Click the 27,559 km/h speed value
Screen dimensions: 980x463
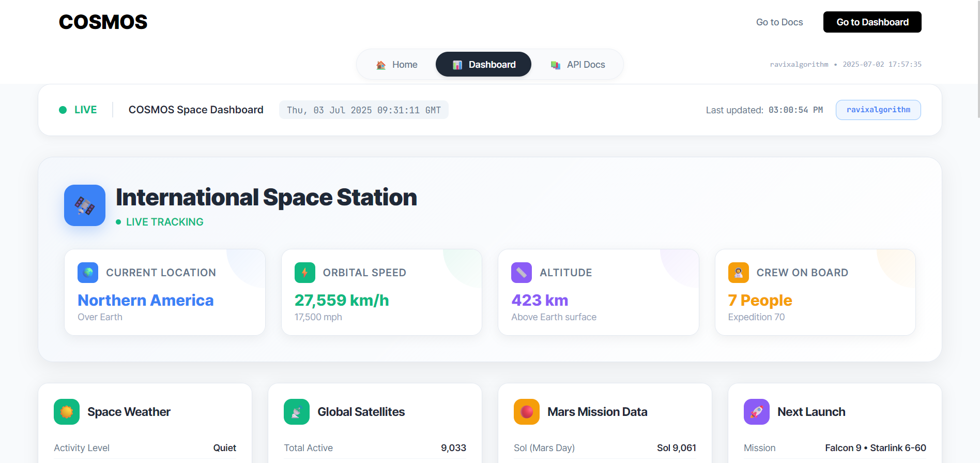342,300
